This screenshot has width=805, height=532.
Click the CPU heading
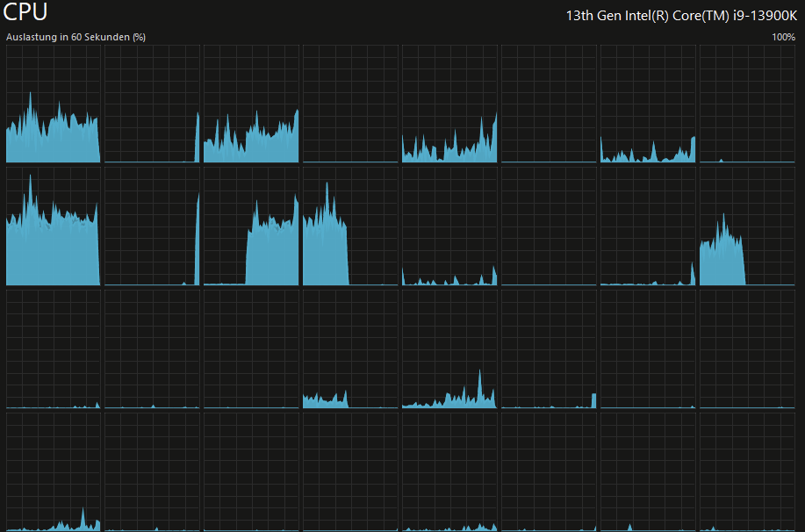pos(25,11)
